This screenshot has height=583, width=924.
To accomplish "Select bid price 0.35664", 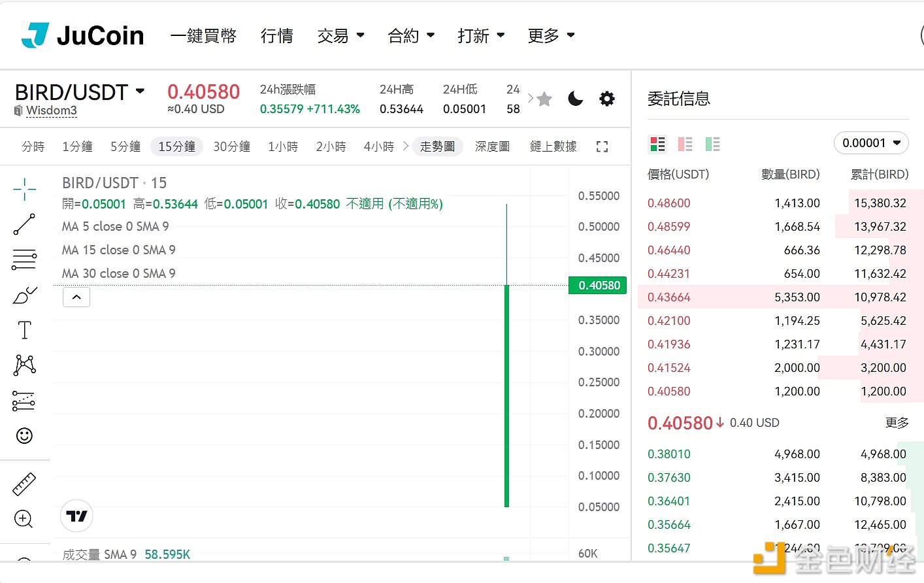I will (x=668, y=524).
